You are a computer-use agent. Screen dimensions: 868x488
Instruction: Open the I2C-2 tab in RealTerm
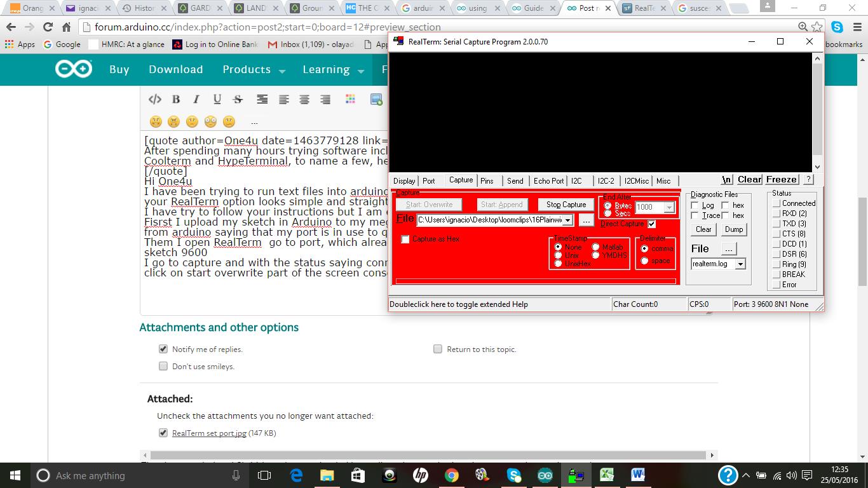point(606,181)
